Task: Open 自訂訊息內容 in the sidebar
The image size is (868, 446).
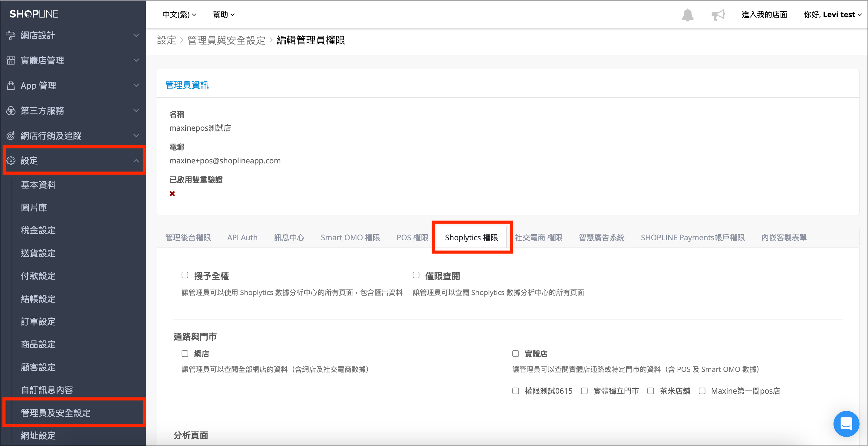Action: coord(47,390)
